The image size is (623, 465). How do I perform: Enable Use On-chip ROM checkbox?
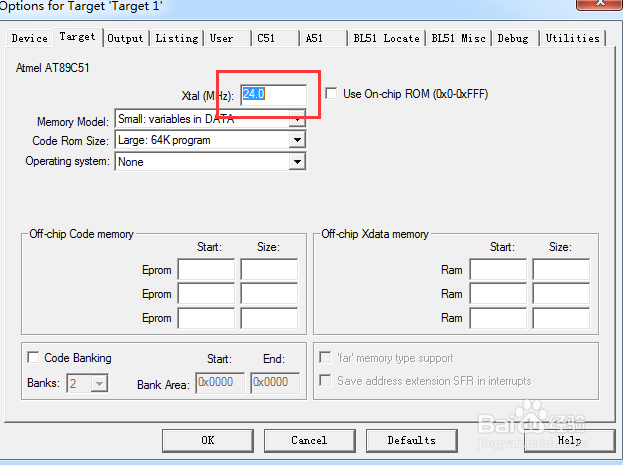[331, 94]
